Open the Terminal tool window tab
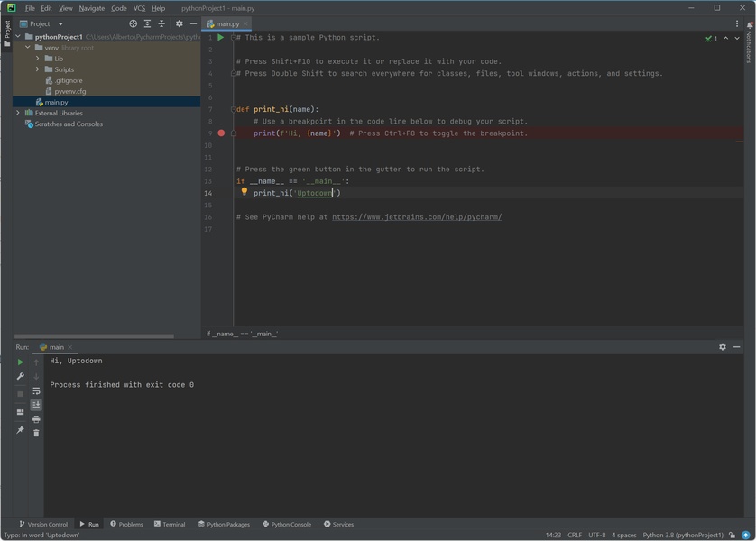Viewport: 756px width, 541px height. click(x=170, y=524)
